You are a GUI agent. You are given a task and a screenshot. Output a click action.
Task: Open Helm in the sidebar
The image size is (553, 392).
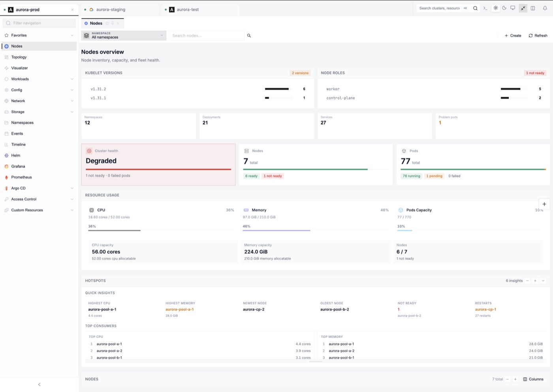39,156
